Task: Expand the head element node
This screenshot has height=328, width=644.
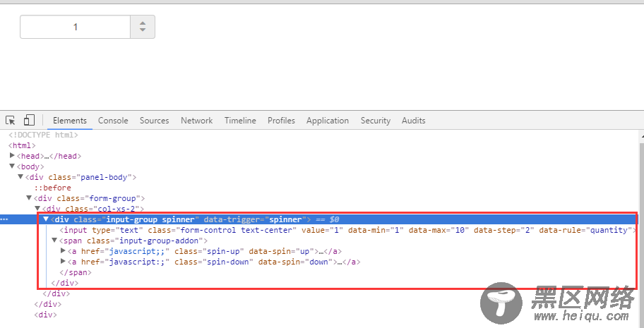Action: click(12, 156)
